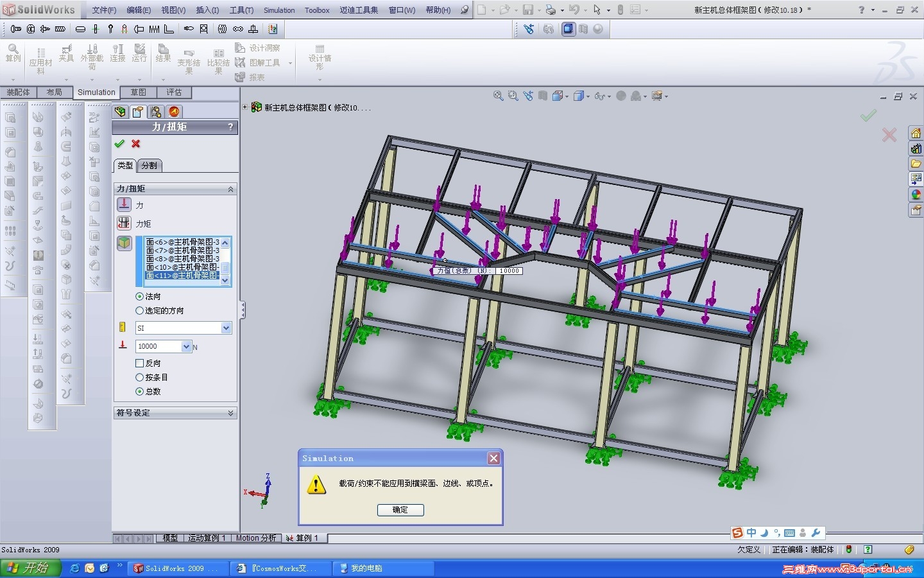
Task: Cancel force/torque with red X in panel
Action: (x=135, y=144)
